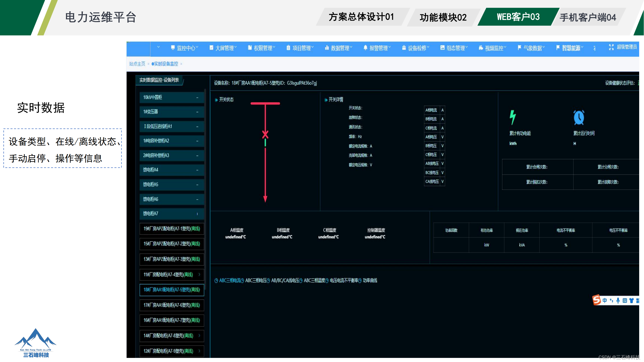Viewport: 644px width, 362px height.
Task: Click the Sogou input method S icon
Action: tap(596, 300)
